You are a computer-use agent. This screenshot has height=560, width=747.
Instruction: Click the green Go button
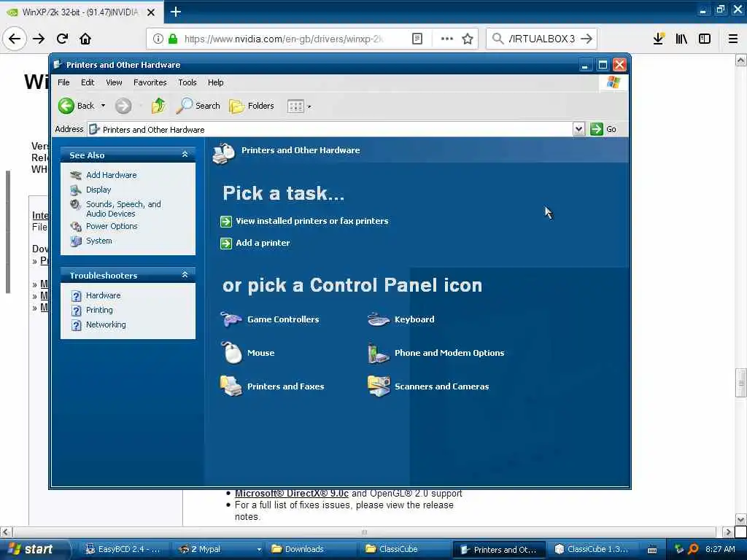coord(603,129)
